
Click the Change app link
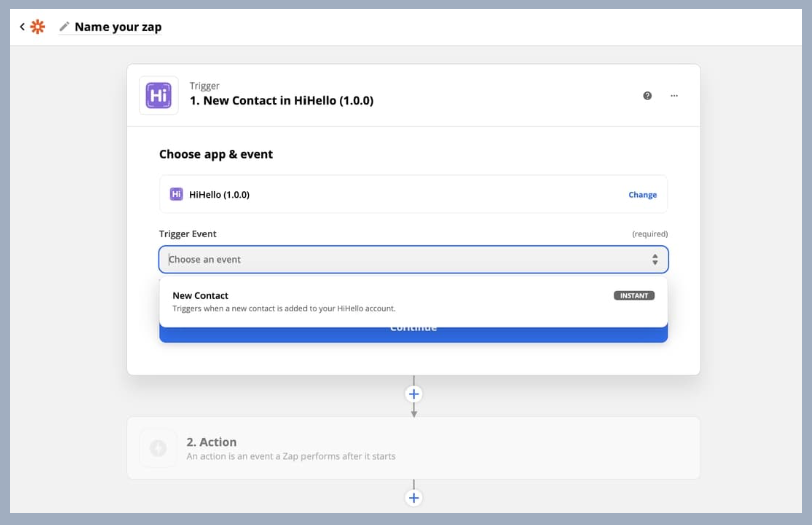[x=642, y=195]
